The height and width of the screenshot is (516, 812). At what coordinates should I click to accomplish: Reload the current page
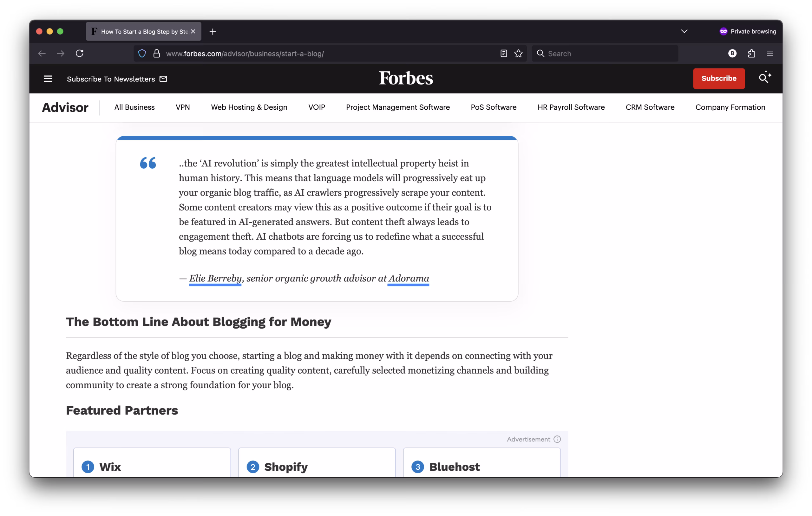tap(80, 53)
